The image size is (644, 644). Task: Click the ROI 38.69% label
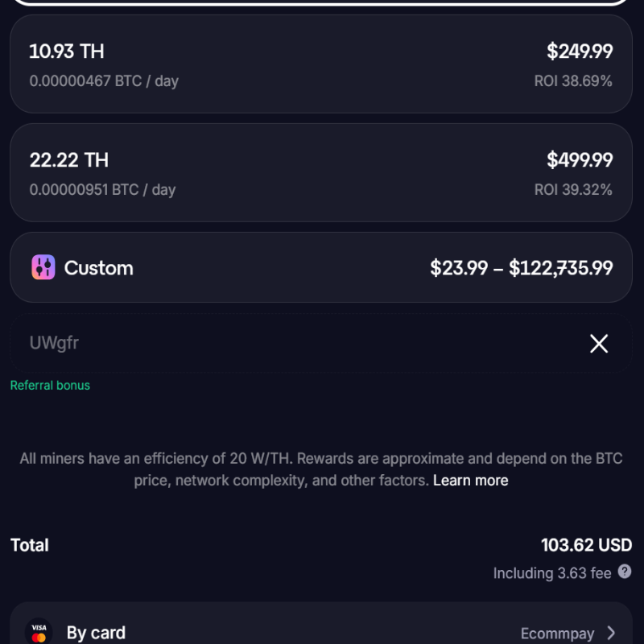(x=573, y=81)
